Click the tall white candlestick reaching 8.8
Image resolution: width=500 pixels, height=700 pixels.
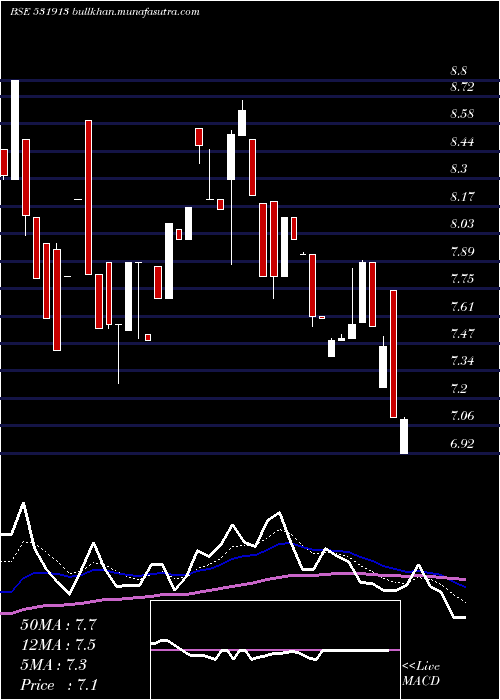[x=15, y=130]
